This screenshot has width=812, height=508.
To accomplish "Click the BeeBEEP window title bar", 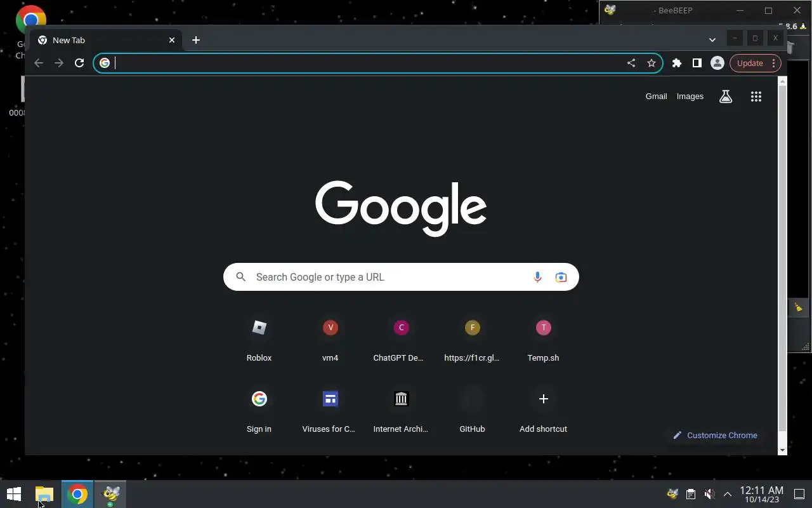I will coord(672,10).
